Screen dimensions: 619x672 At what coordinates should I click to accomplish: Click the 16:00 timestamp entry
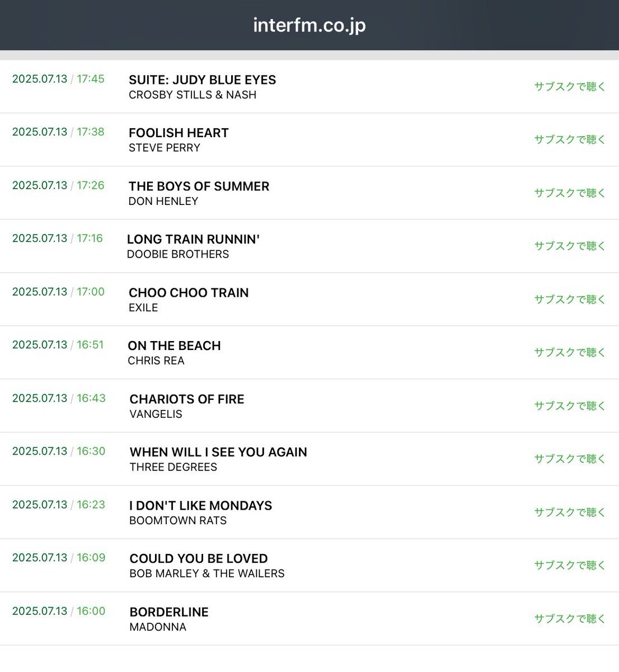point(59,611)
